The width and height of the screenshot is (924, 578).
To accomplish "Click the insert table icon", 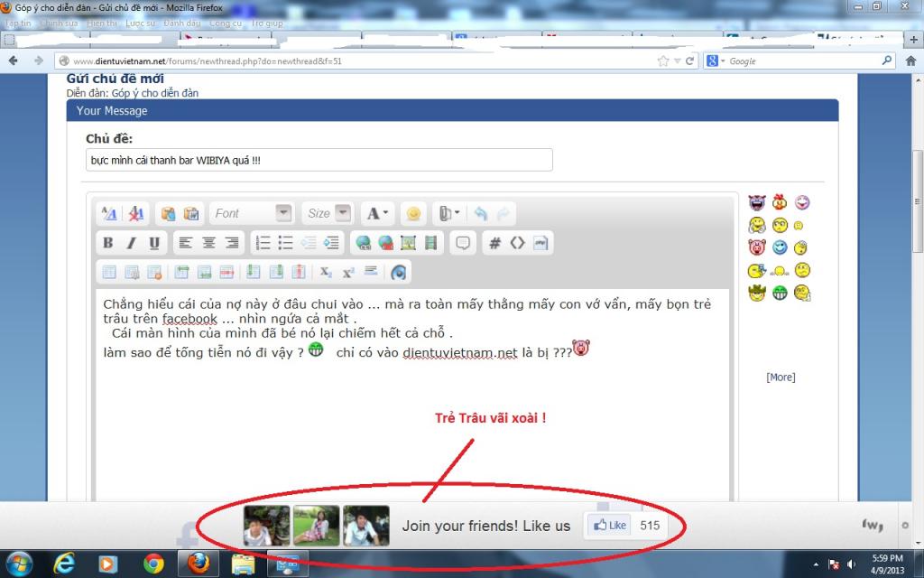I will 109,272.
